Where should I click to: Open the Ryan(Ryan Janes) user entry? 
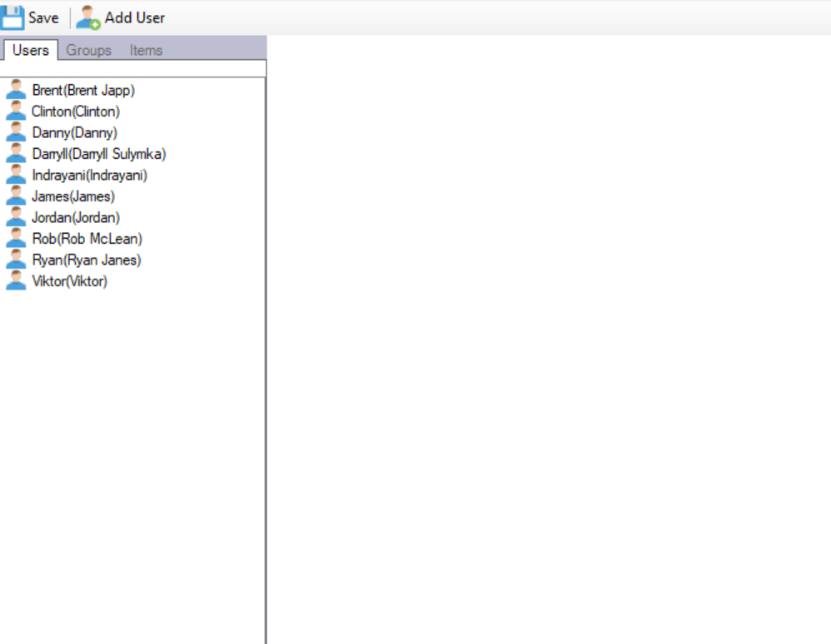tap(86, 260)
